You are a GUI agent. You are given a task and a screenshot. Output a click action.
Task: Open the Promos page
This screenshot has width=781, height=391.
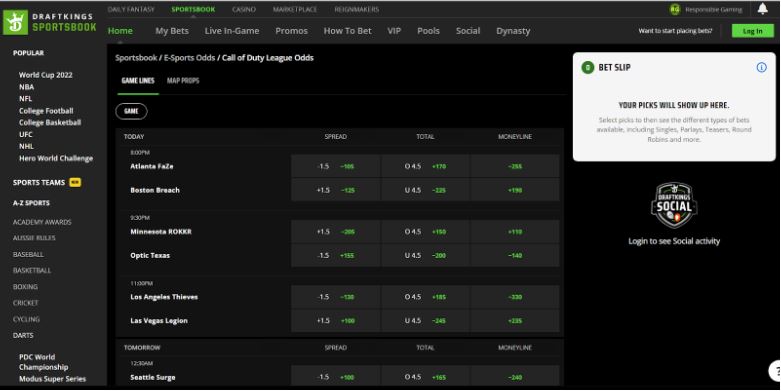coord(291,31)
